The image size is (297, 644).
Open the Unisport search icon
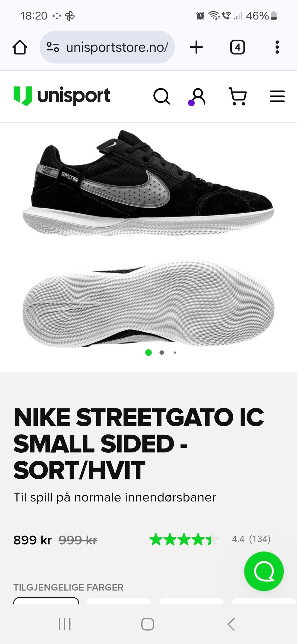click(x=161, y=96)
